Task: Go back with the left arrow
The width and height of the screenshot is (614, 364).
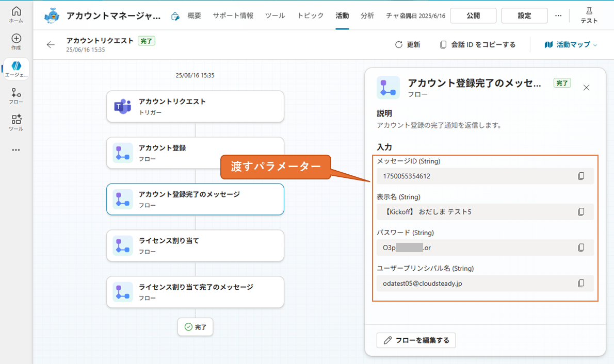Action: (51, 45)
